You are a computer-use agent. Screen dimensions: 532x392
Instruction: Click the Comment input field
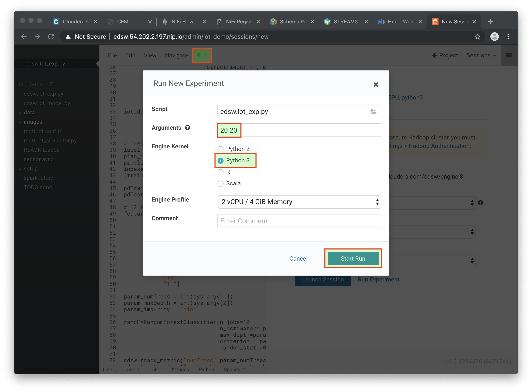pyautogui.click(x=299, y=221)
